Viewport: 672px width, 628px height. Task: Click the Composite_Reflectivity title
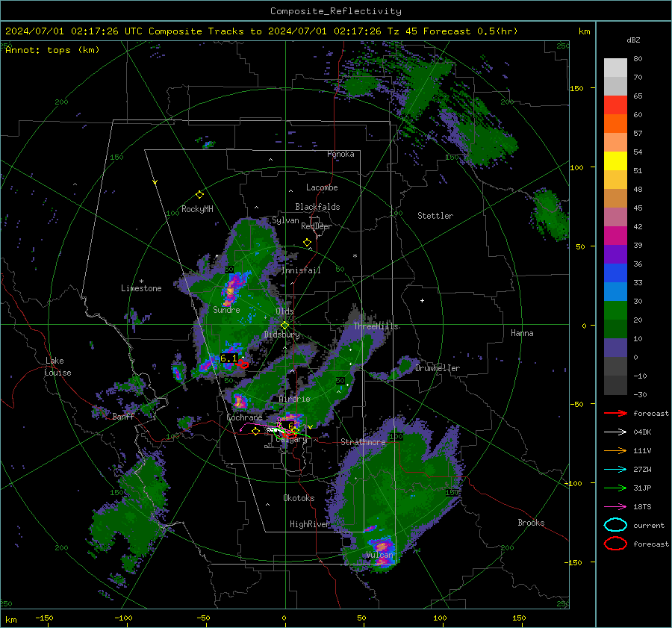(336, 11)
